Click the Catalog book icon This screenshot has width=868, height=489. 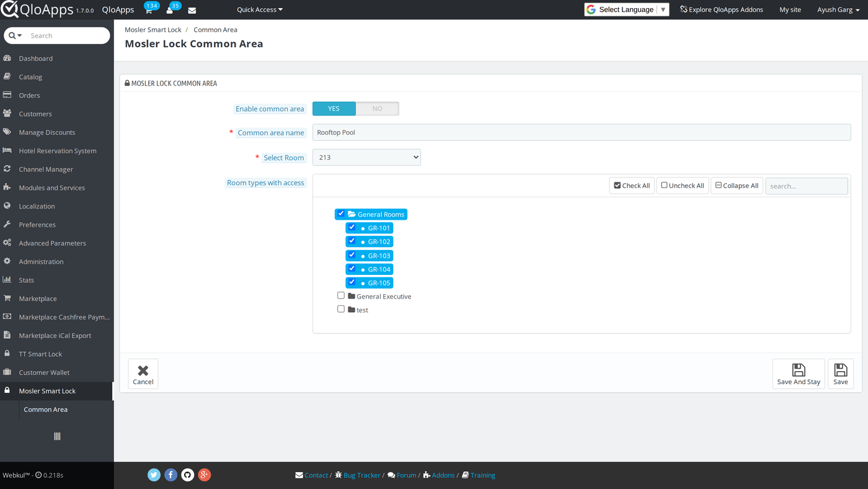(x=7, y=76)
